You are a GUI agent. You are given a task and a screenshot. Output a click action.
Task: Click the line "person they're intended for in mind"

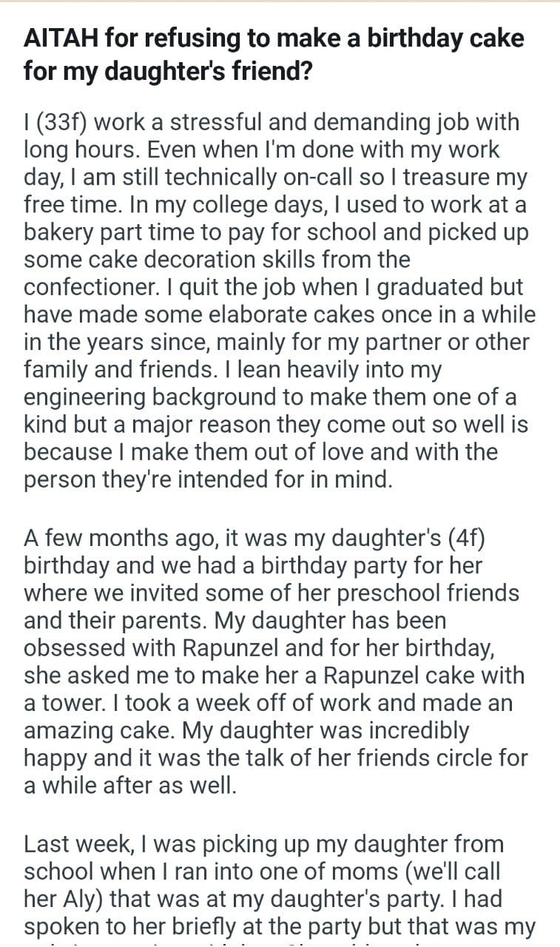point(207,479)
